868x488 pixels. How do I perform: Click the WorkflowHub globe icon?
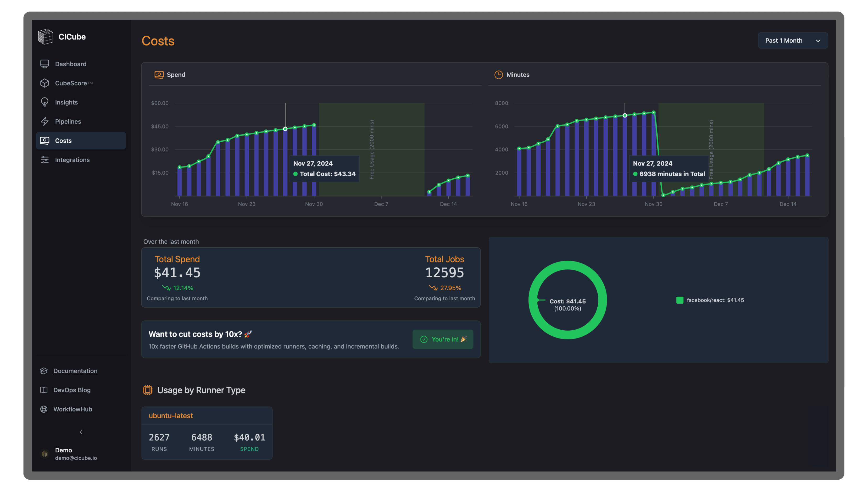tap(44, 409)
